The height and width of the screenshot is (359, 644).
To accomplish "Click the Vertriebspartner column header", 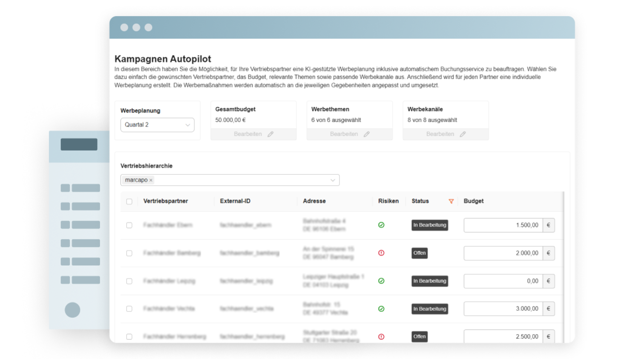I will point(166,201).
